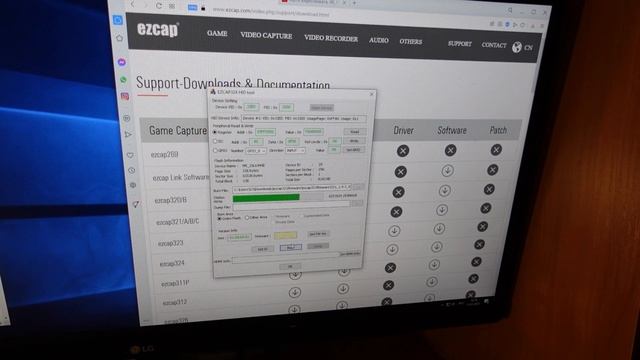Reload the page in the browser
The width and height of the screenshot is (640, 360).
(159, 6)
